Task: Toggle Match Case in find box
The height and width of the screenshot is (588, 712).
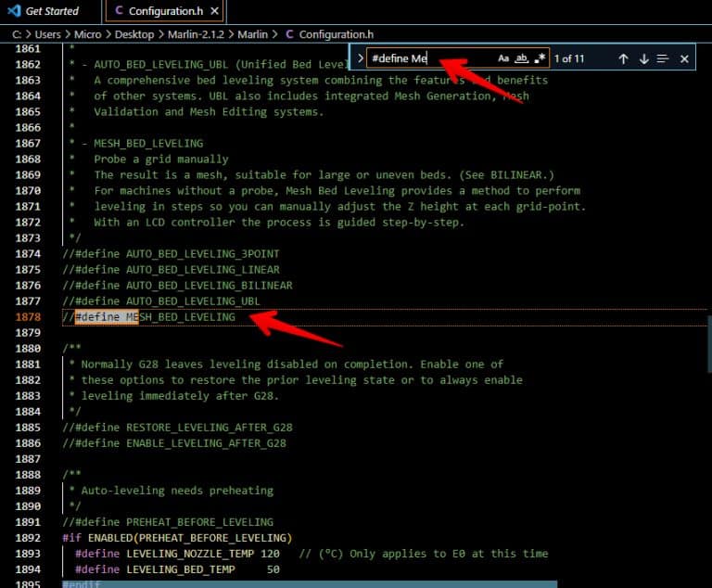Action: (503, 58)
